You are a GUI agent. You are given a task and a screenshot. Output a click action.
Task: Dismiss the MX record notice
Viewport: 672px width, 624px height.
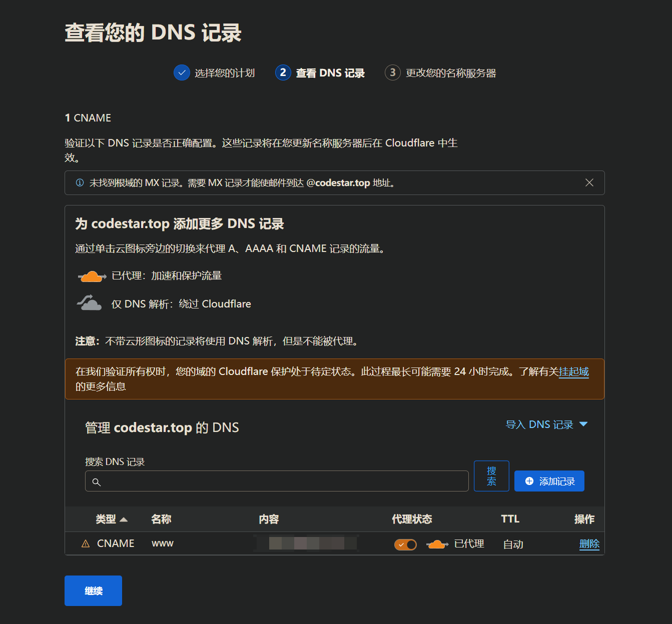tap(589, 182)
